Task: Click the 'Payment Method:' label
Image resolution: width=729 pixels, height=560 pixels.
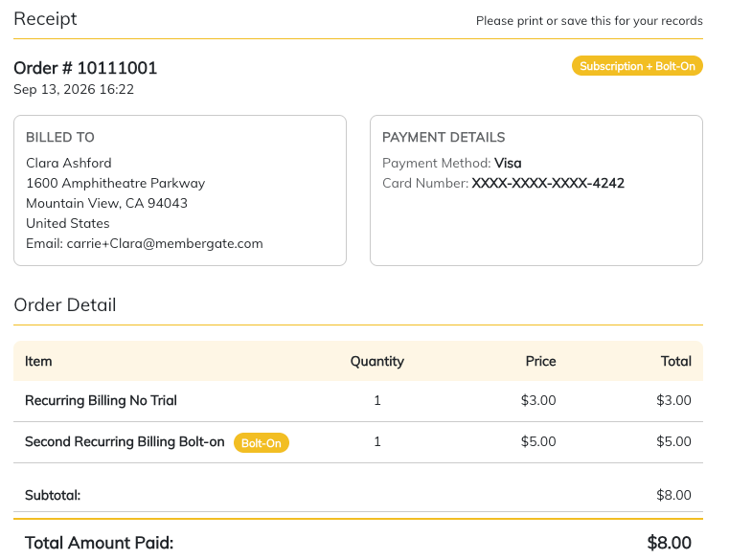Action: coord(437,163)
